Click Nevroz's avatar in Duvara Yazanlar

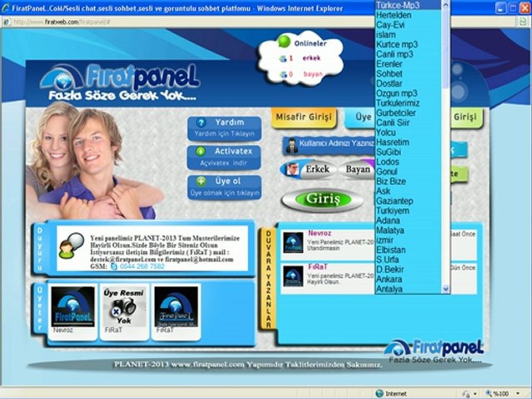[293, 243]
